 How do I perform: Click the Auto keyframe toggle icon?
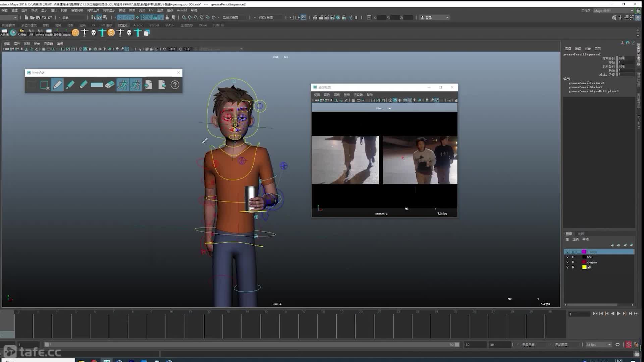[x=629, y=345]
